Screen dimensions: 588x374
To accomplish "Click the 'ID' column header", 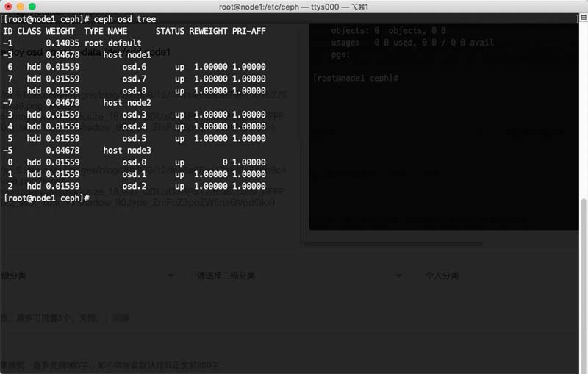I will [x=8, y=31].
